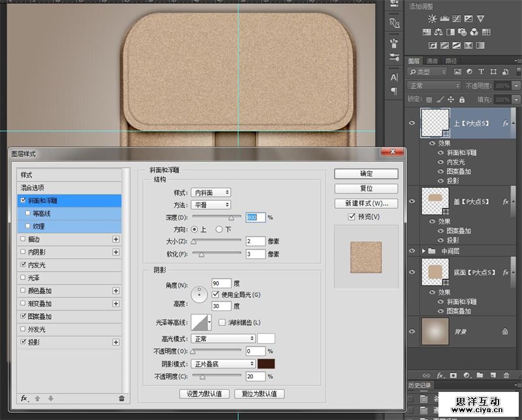Image resolution: width=522 pixels, height=420 pixels.
Task: Click the fx icon at Layer Style bottom-left
Action: [x=24, y=398]
